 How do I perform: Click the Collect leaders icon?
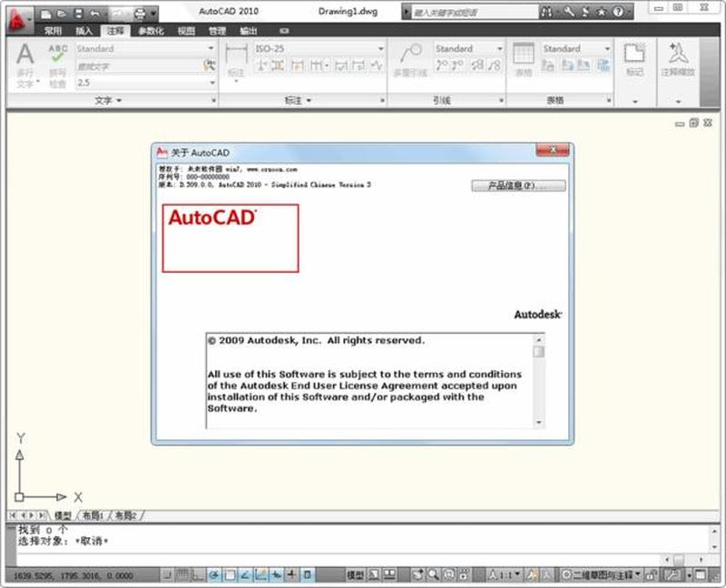[494, 65]
